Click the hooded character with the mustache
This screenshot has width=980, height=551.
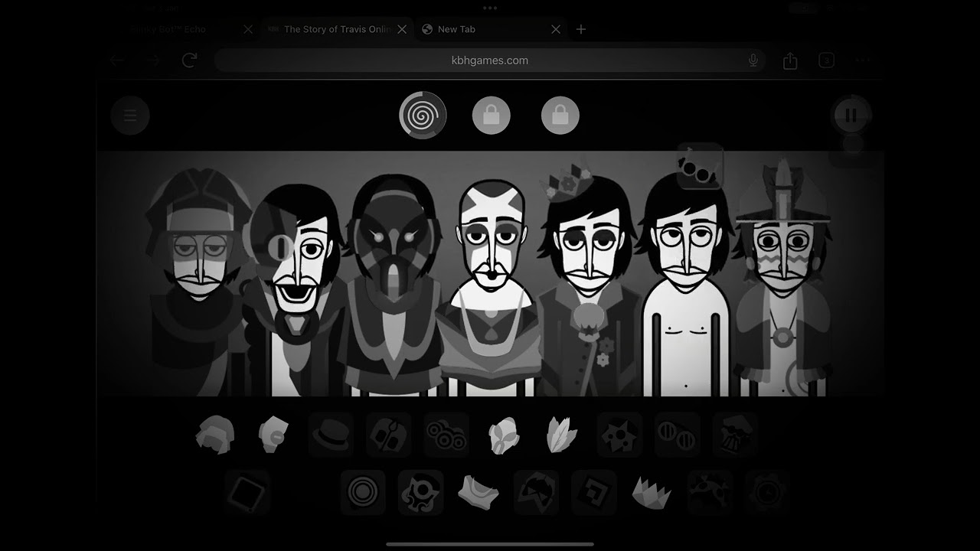click(x=198, y=283)
